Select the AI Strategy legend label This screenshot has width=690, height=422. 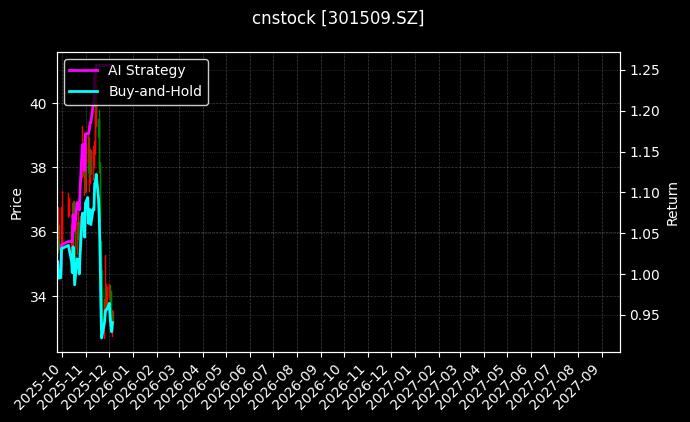(x=146, y=70)
